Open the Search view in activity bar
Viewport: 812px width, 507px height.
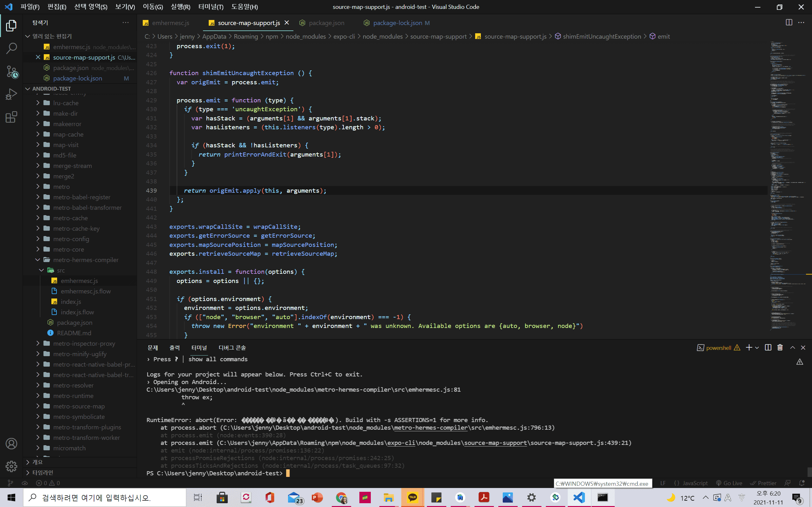[11, 48]
